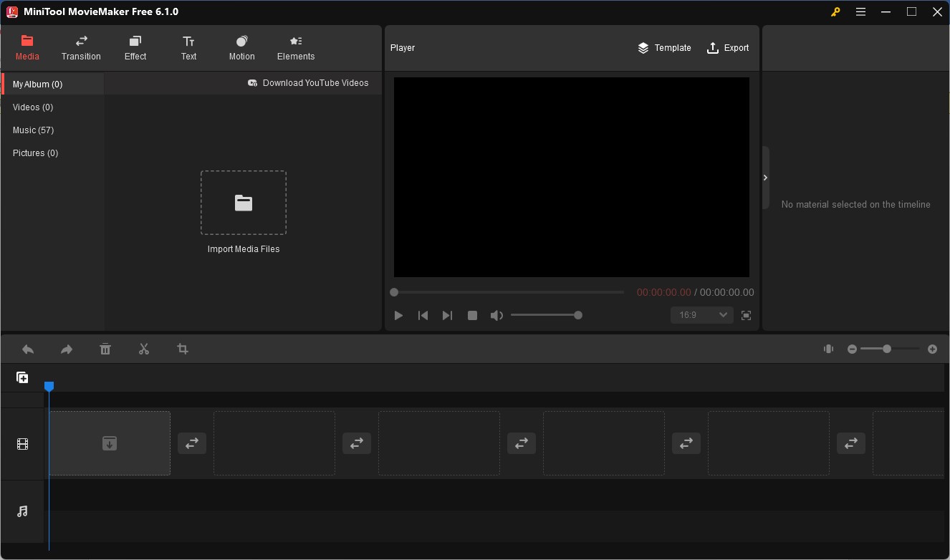Click the add track icon
Screen dimensions: 950x560
pos(22,377)
